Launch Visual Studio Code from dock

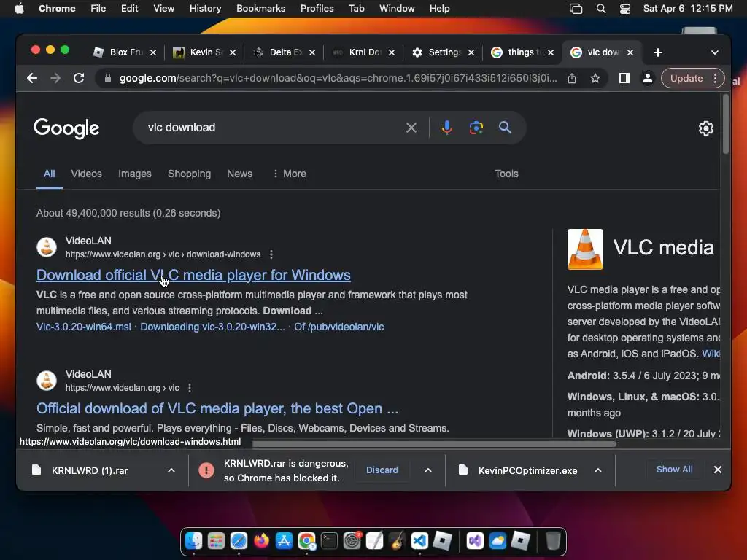pos(419,541)
